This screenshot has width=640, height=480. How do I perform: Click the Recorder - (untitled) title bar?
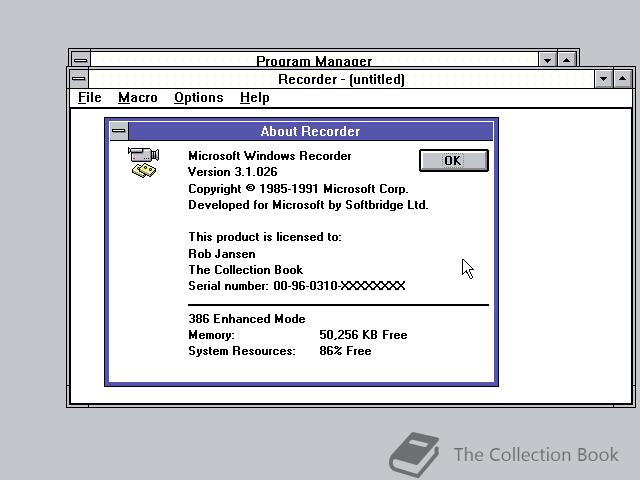coord(341,79)
